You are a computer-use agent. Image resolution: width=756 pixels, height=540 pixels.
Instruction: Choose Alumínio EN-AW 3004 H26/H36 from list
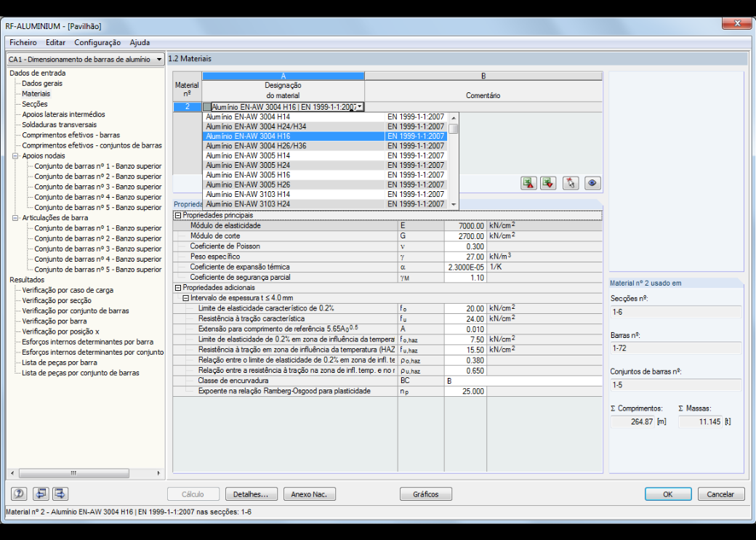325,145
